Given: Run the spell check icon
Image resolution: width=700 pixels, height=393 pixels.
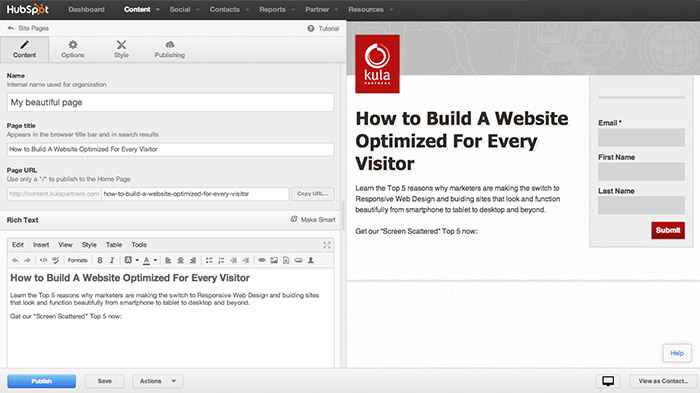Looking at the screenshot, I should click(56, 260).
